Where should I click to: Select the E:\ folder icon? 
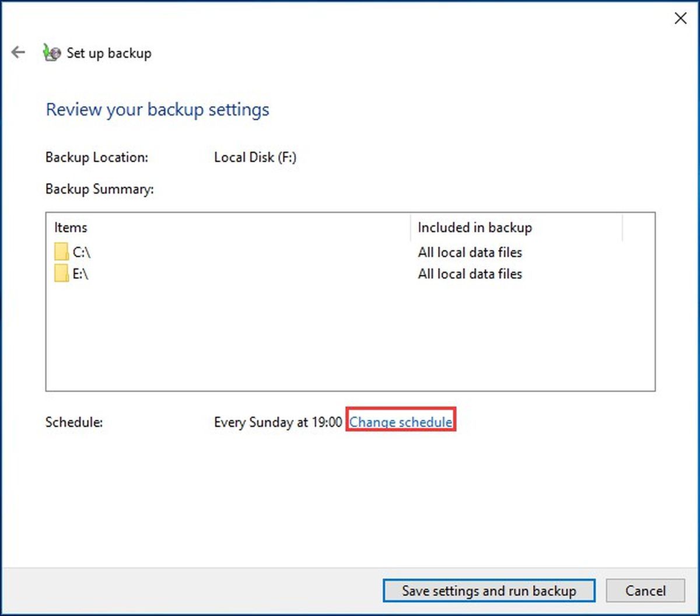click(61, 274)
